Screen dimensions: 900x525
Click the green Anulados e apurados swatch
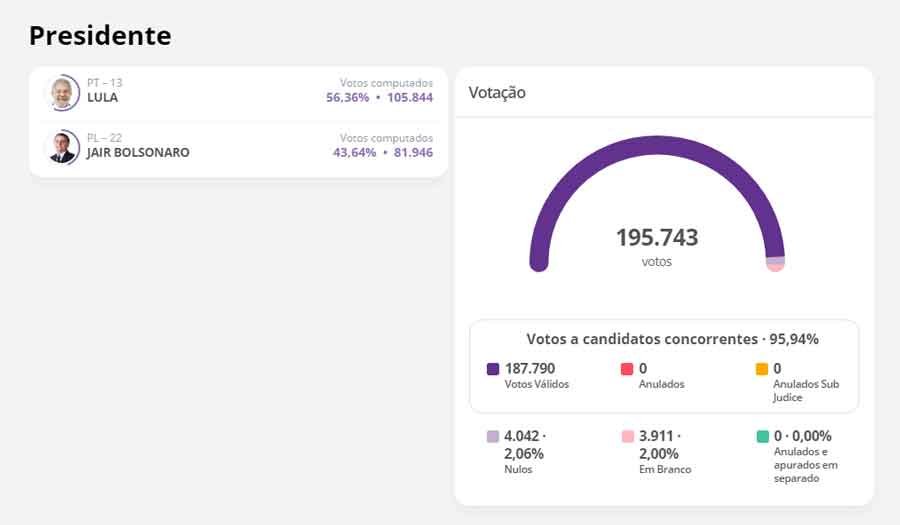(762, 437)
